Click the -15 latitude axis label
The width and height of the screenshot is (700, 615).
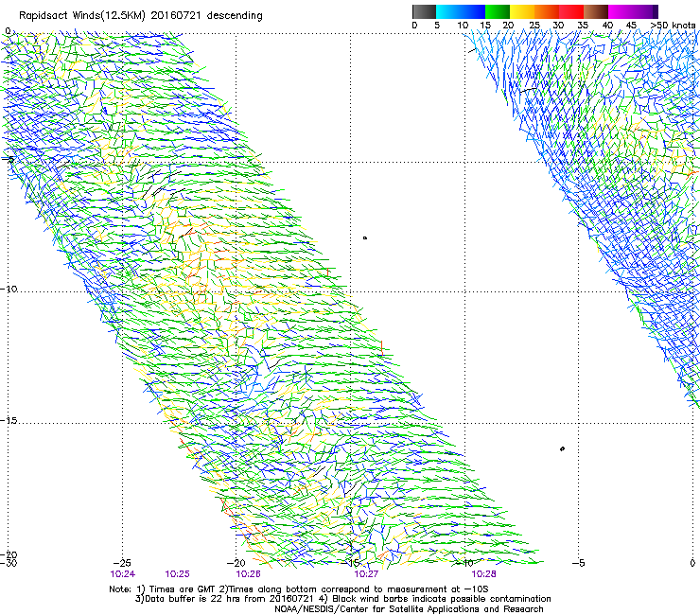coord(9,421)
